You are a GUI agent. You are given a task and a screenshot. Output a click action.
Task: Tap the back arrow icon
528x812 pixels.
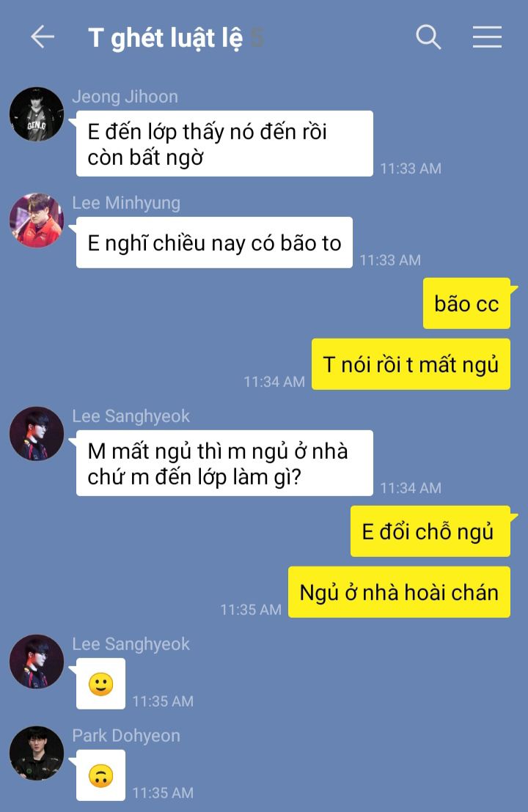click(x=43, y=37)
